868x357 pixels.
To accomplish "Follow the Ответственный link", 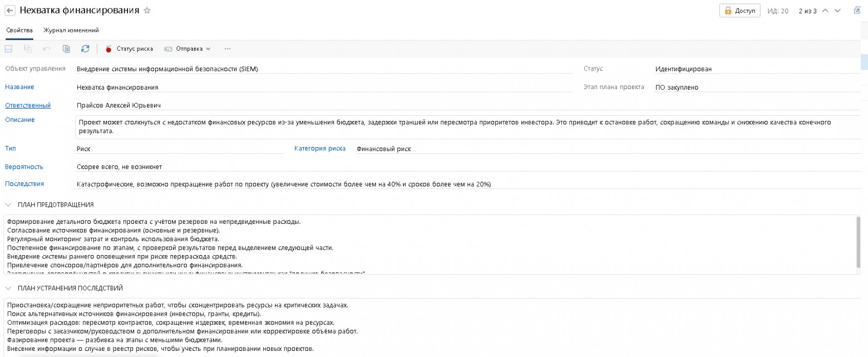I will tap(28, 105).
